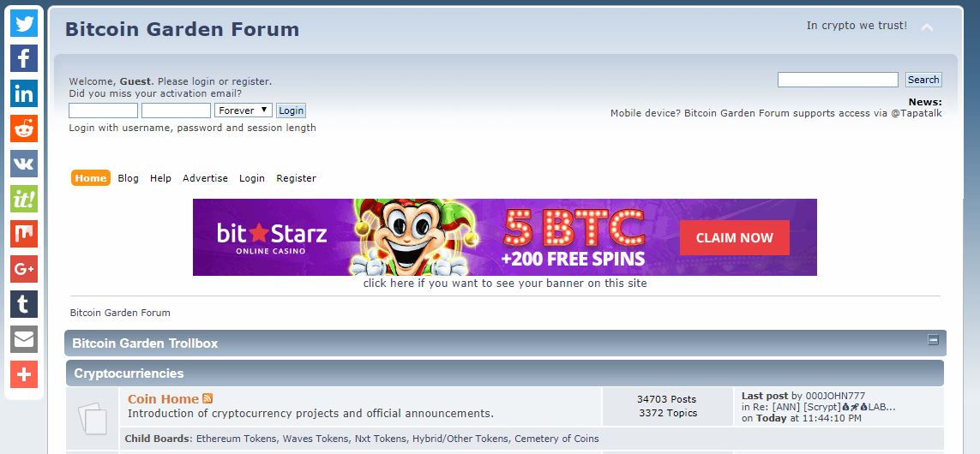Collapse the Bitcoin Garden Trollbox section
The image size is (980, 454).
coord(933,340)
